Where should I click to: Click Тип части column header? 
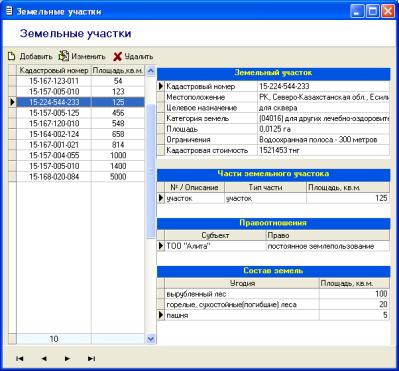[x=265, y=187]
